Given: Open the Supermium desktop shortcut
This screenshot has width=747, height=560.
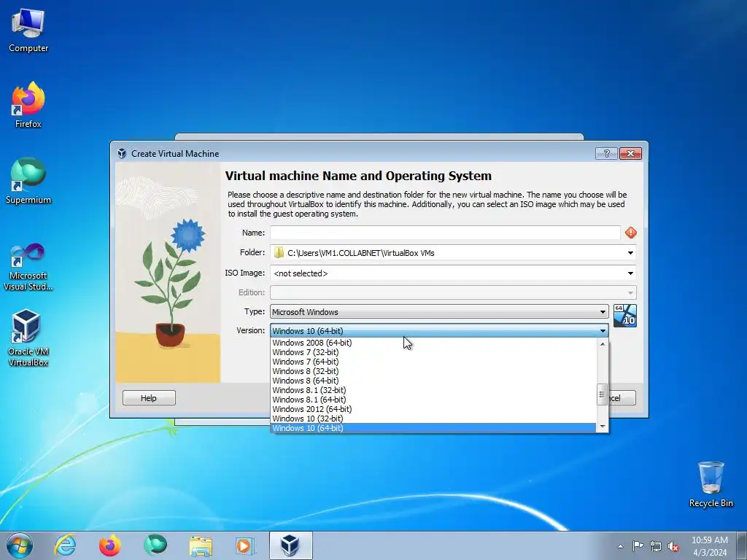Looking at the screenshot, I should (28, 181).
